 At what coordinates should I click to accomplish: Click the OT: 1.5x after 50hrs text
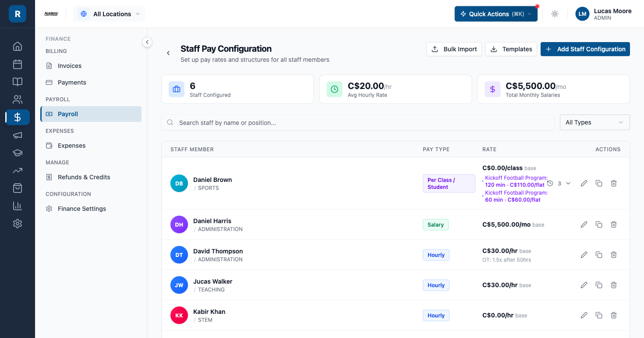(506, 260)
